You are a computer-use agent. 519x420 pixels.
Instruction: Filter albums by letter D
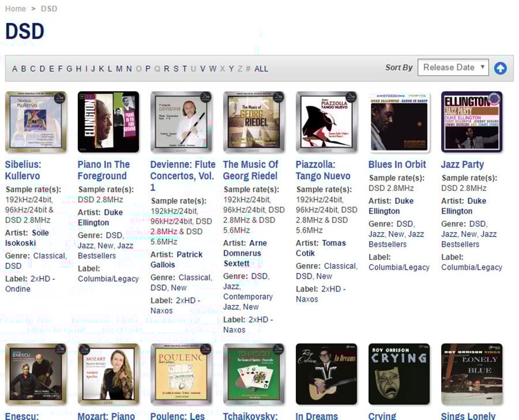tap(42, 69)
